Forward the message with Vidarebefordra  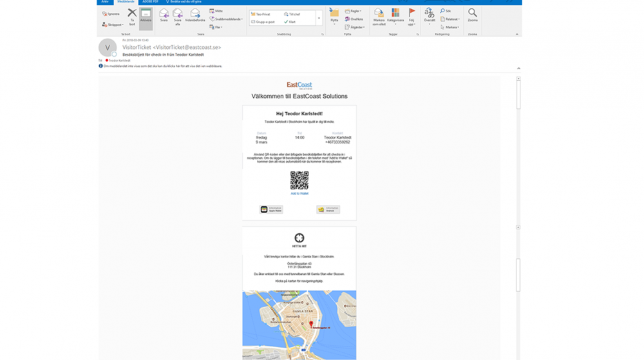tap(195, 16)
